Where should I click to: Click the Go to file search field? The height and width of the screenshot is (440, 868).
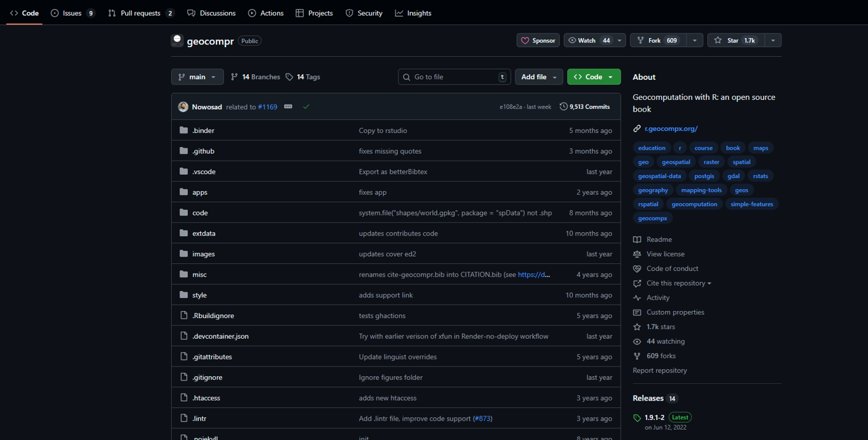coord(454,77)
